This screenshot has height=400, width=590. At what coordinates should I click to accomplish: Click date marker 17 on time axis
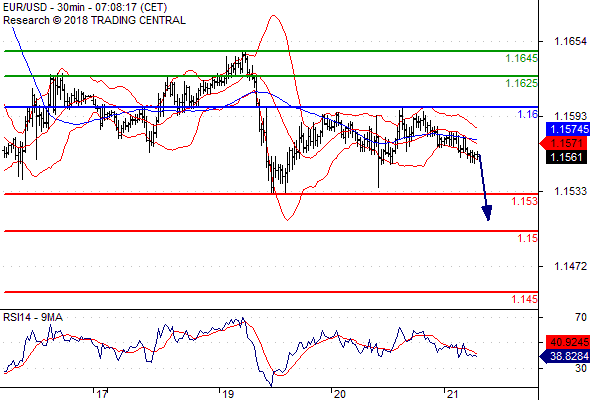[102, 394]
